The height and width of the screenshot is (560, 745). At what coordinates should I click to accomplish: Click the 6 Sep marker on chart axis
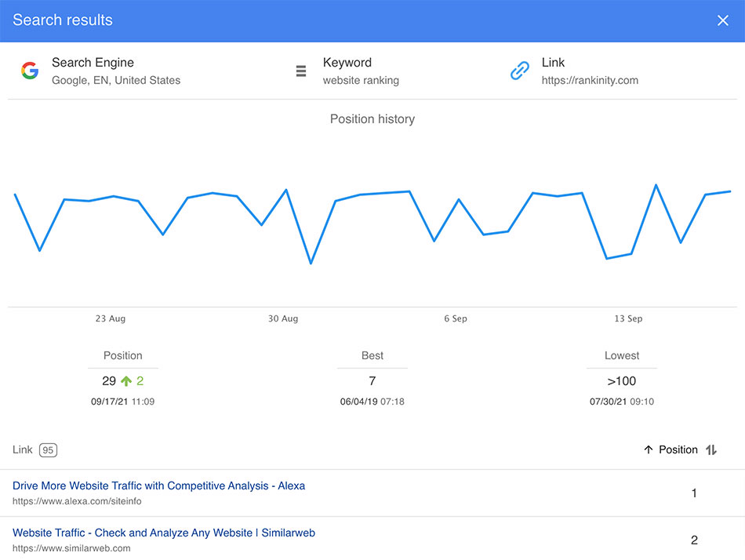pyautogui.click(x=456, y=318)
